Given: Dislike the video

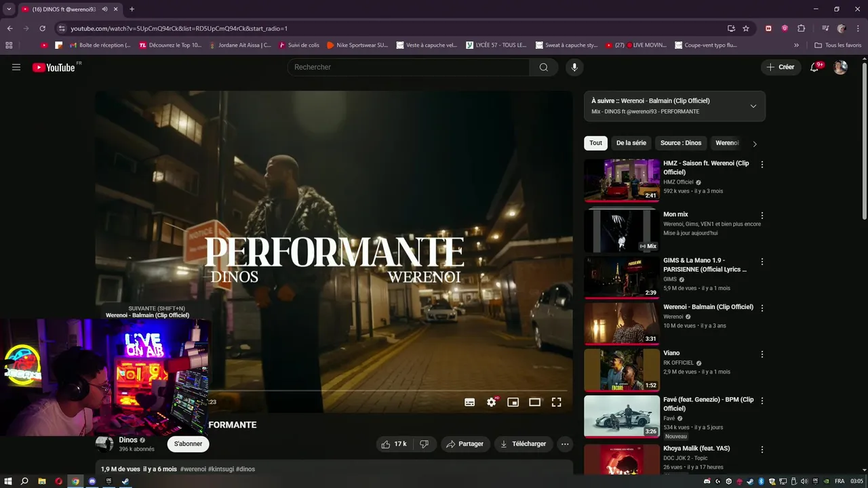Looking at the screenshot, I should (425, 444).
